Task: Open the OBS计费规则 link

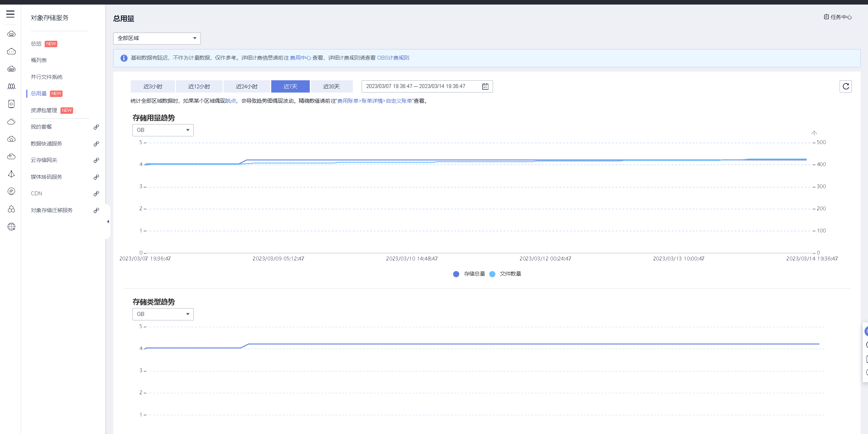Action: (393, 58)
